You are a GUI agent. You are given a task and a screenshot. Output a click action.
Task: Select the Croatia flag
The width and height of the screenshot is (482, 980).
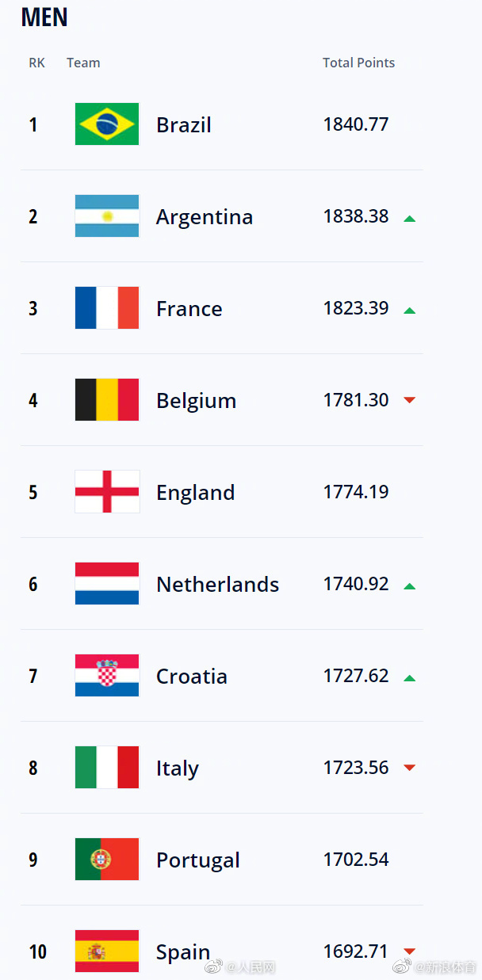(x=107, y=676)
